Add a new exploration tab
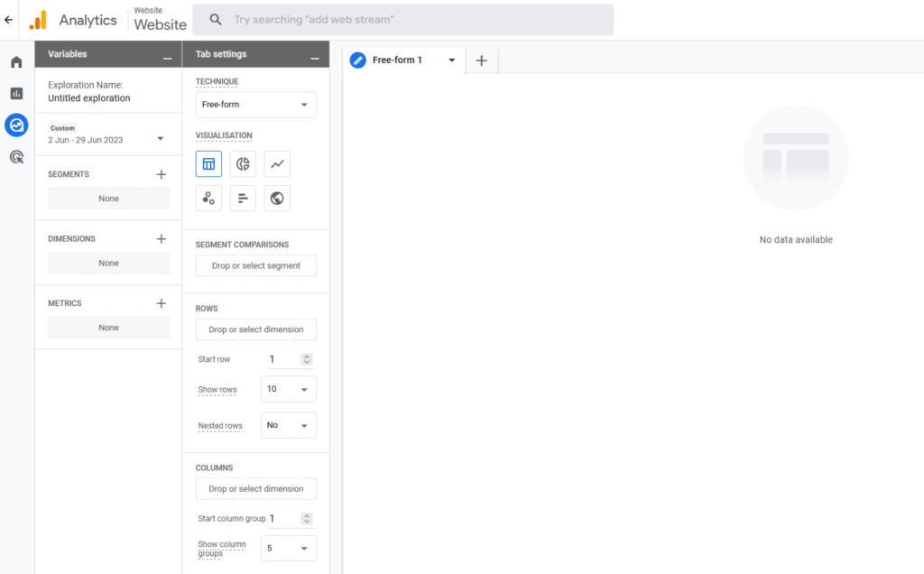 coord(481,60)
